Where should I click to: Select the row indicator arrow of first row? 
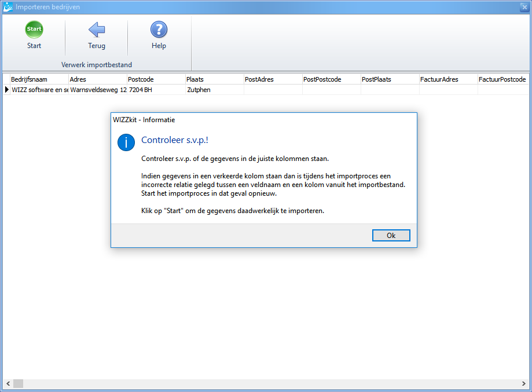(7, 90)
